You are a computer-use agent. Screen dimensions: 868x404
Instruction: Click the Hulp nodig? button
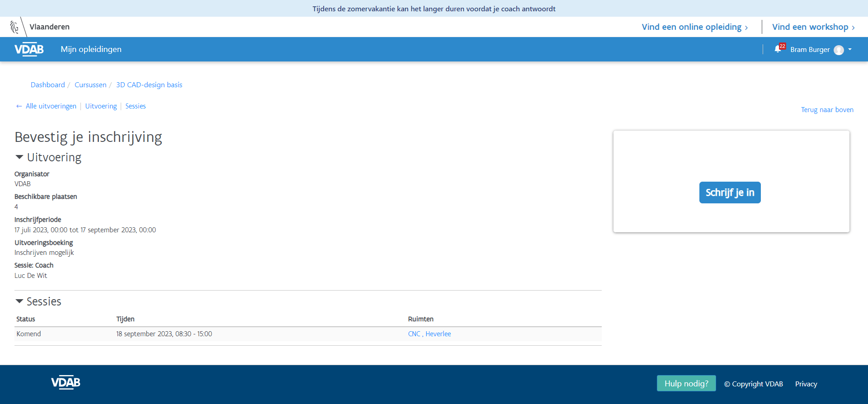click(686, 384)
